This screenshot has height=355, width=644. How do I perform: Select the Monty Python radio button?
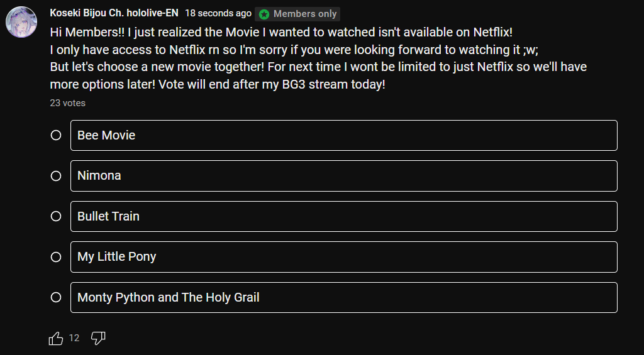point(56,297)
